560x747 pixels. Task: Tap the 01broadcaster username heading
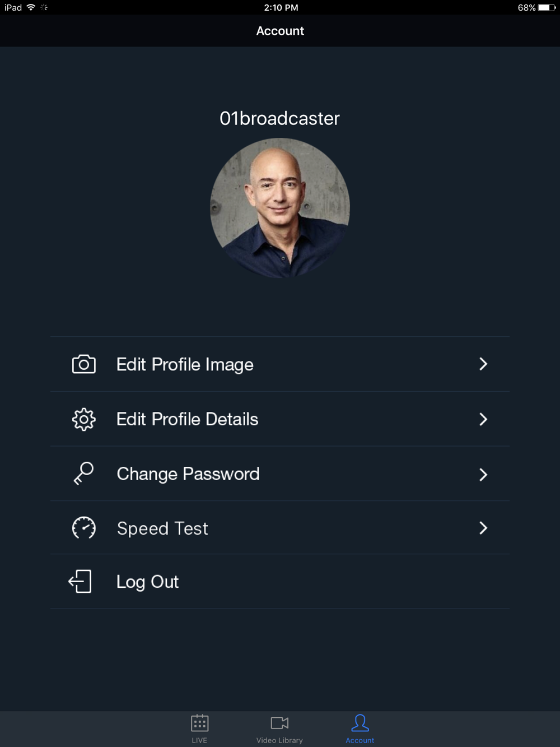(279, 118)
